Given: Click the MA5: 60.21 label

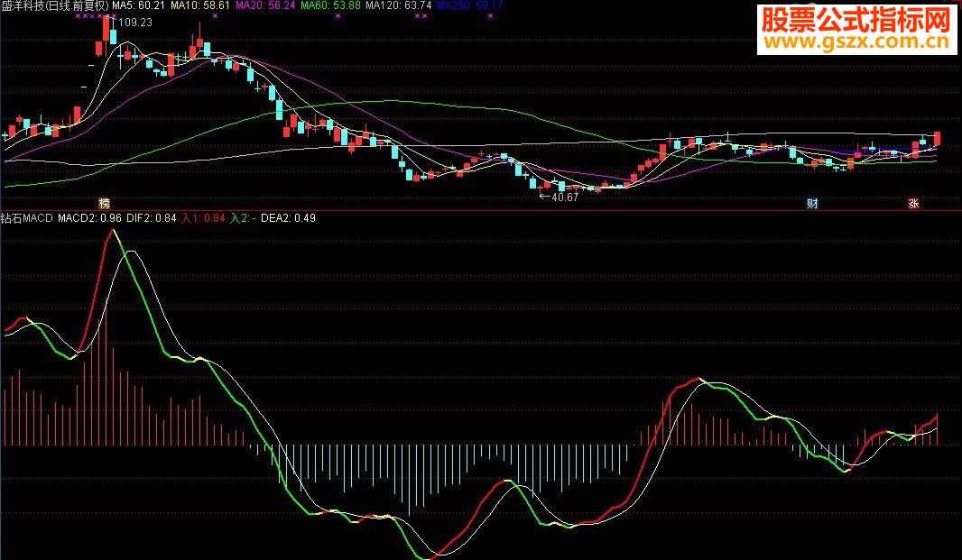Looking at the screenshot, I should [139, 5].
